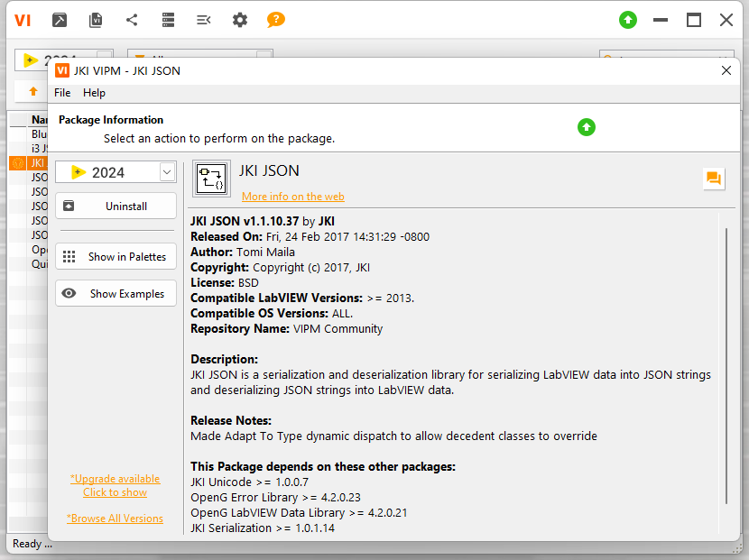
Task: Select the i3 J row in package list
Action: (29, 149)
